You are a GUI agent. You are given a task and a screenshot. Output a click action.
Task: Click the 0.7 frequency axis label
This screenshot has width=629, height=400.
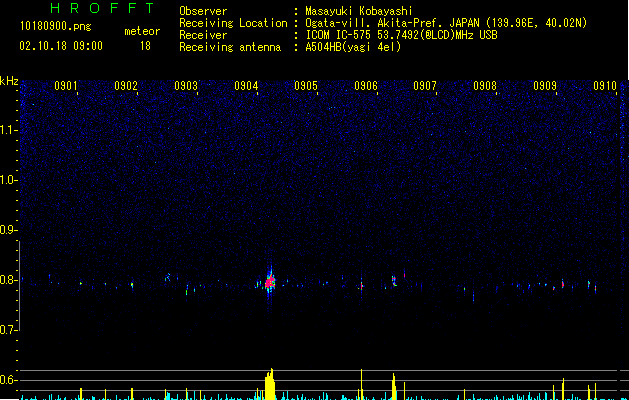pos(8,330)
